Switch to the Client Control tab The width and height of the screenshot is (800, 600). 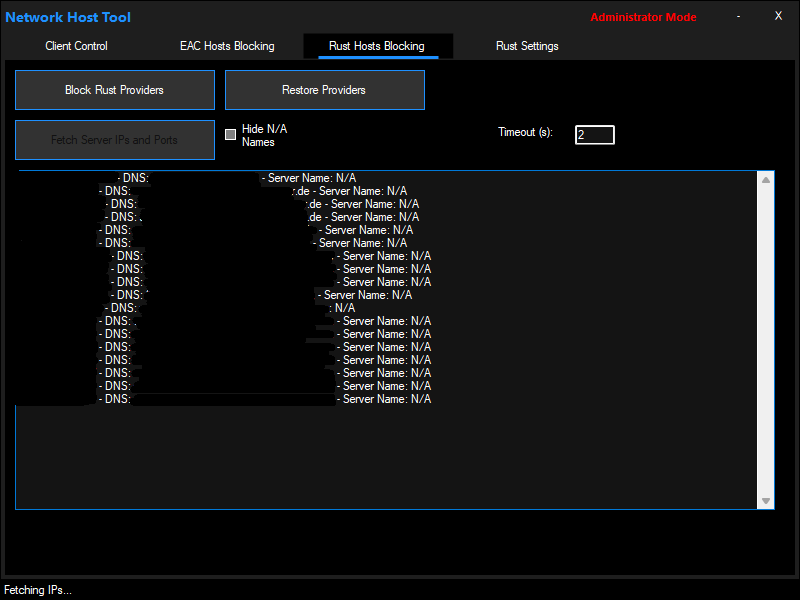tap(76, 46)
